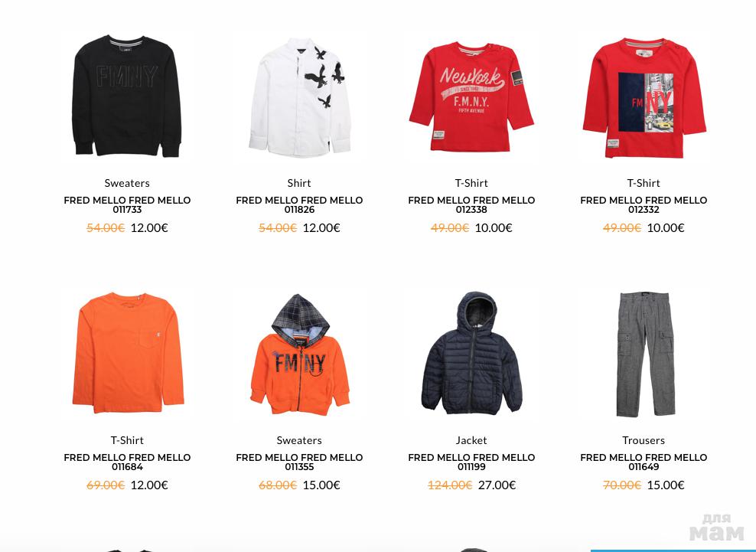The width and height of the screenshot is (756, 552).
Task: Open product link FRED MELLO 011649
Action: coord(644,462)
